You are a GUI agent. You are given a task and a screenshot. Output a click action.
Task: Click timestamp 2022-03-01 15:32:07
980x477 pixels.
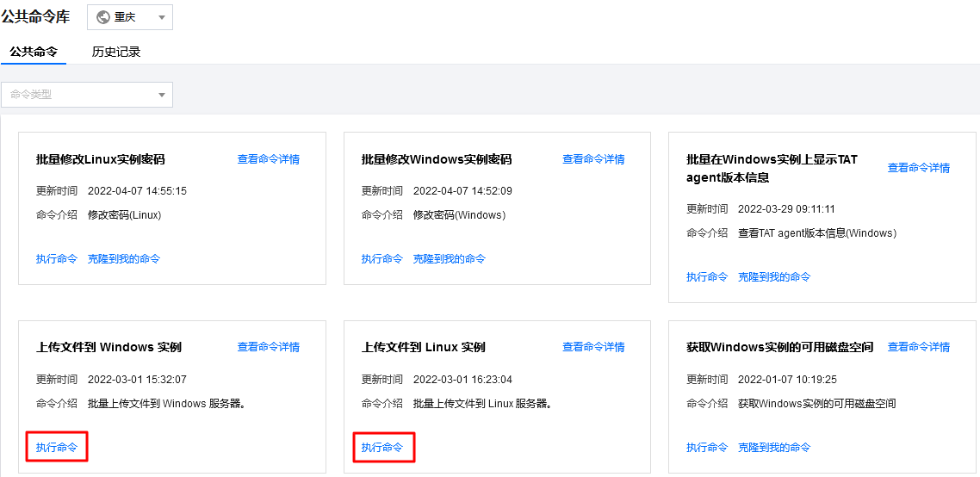138,380
